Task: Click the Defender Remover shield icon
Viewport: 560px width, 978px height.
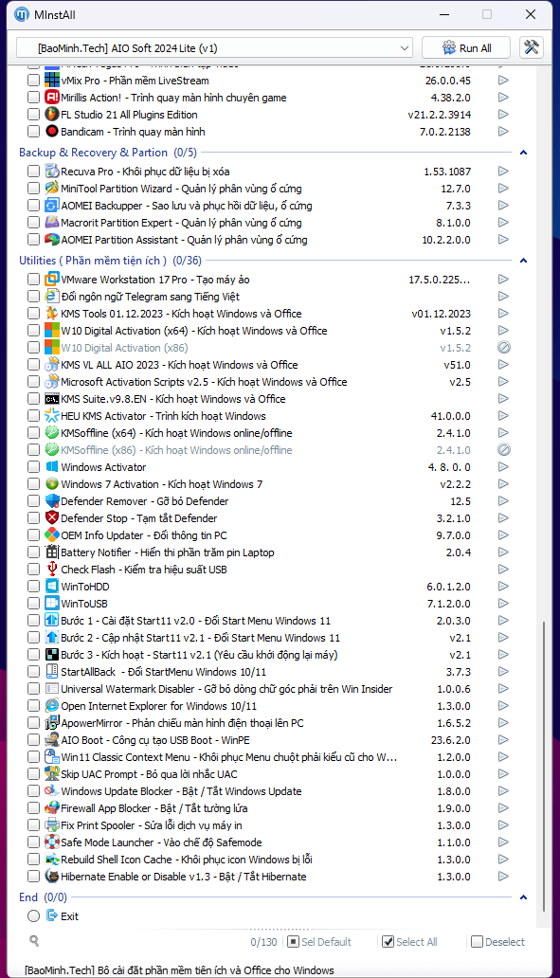Action: click(x=52, y=501)
